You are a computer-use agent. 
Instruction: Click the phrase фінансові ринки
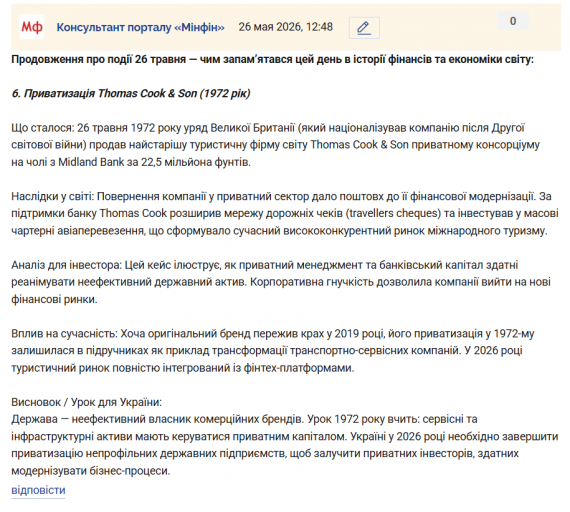tap(54, 299)
